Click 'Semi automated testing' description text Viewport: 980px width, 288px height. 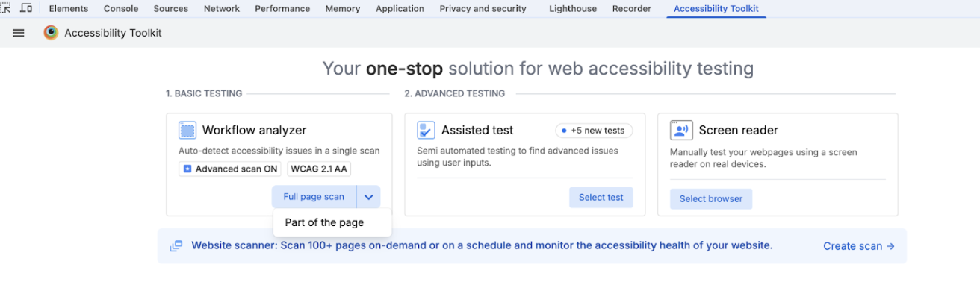click(518, 157)
